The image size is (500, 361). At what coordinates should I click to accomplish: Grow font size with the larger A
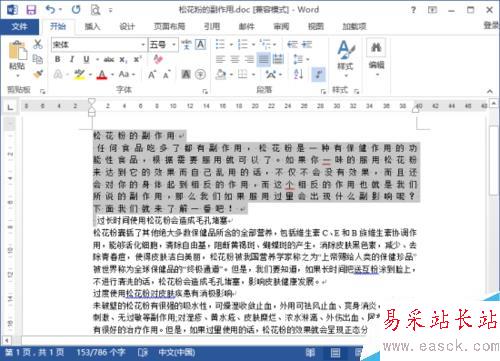coord(152,74)
